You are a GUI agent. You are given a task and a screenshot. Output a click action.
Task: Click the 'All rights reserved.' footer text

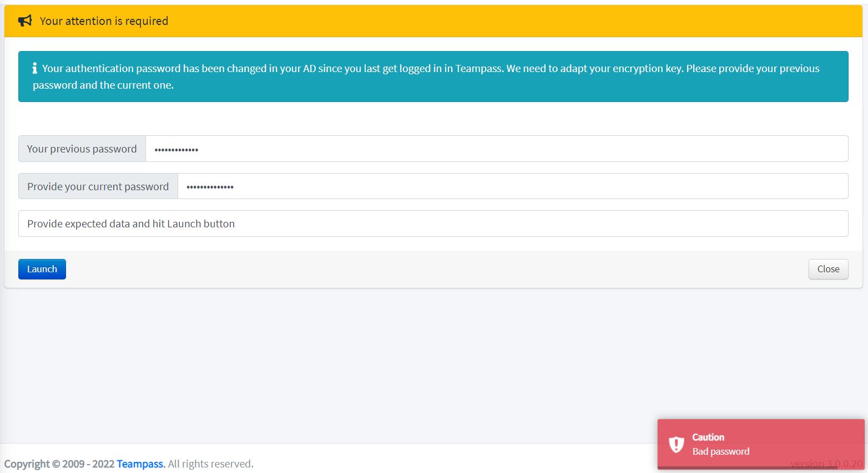click(x=211, y=464)
